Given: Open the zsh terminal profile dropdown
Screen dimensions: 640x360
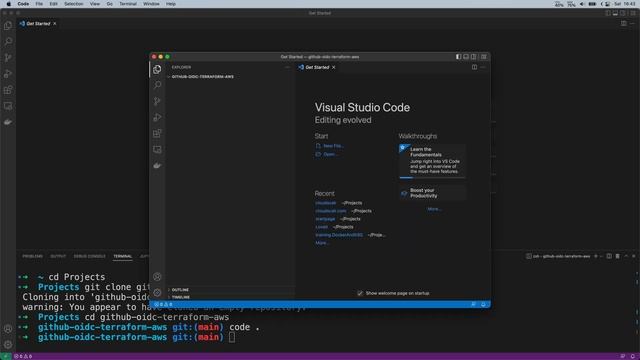Looking at the screenshot, I should pos(601,256).
